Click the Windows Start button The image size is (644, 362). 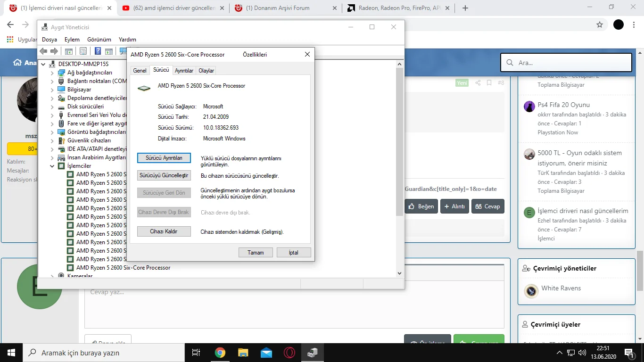pyautogui.click(x=11, y=353)
